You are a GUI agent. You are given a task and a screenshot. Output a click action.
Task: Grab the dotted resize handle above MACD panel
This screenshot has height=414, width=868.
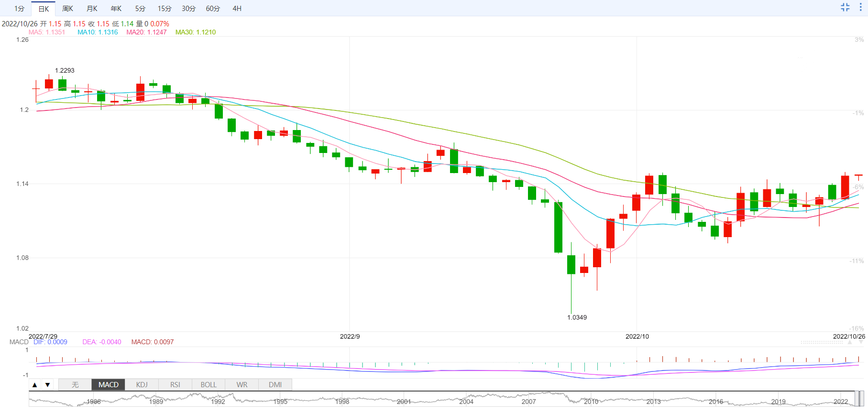click(822, 342)
